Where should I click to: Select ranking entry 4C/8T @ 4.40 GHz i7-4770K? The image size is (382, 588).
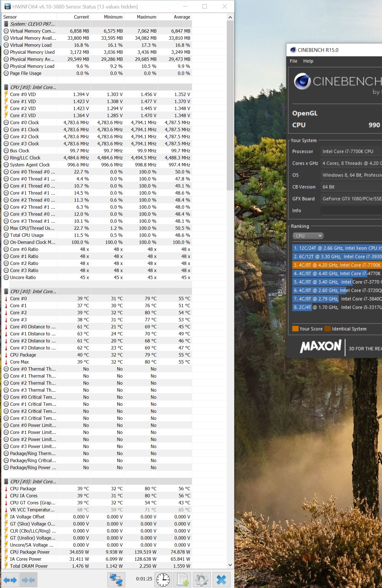click(x=337, y=273)
